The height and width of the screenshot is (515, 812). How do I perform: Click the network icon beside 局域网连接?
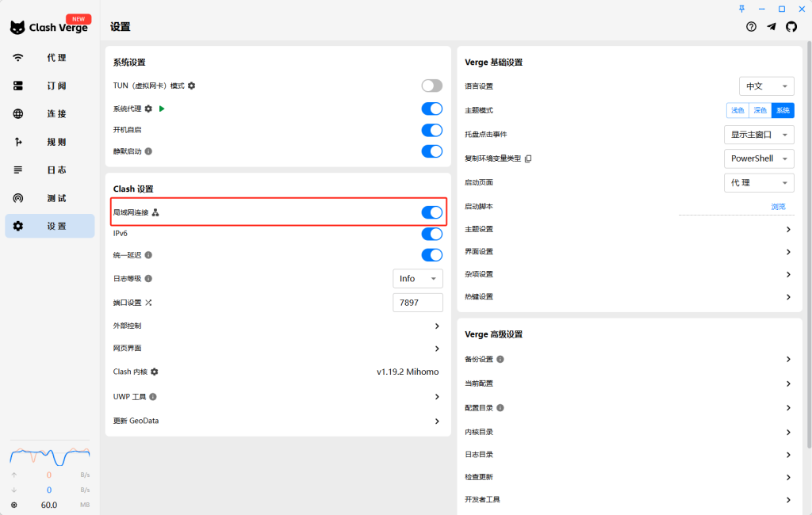(x=155, y=212)
